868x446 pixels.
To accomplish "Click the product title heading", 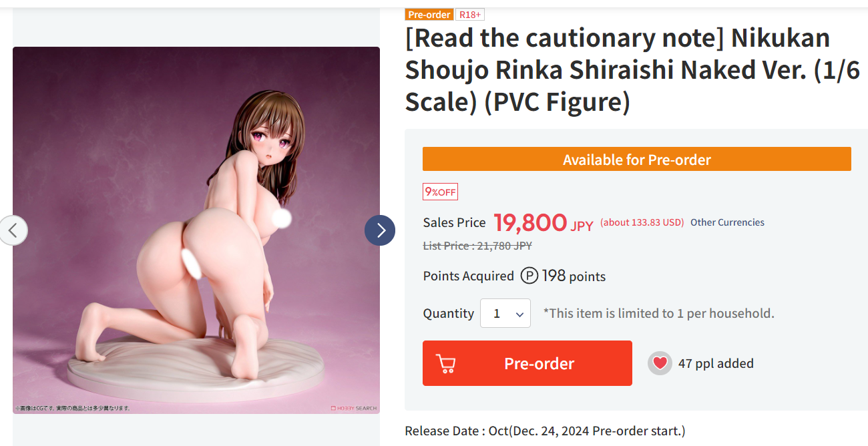I will tap(632, 70).
